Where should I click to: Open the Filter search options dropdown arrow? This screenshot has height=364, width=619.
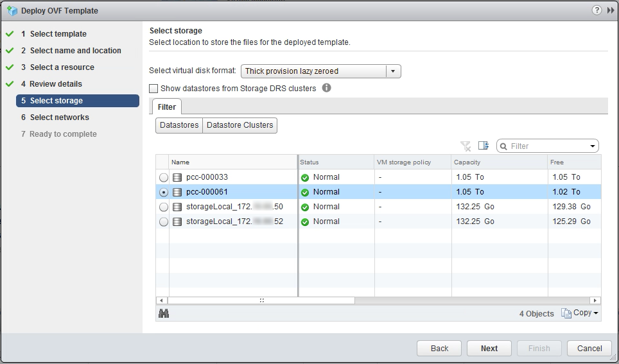coord(592,146)
